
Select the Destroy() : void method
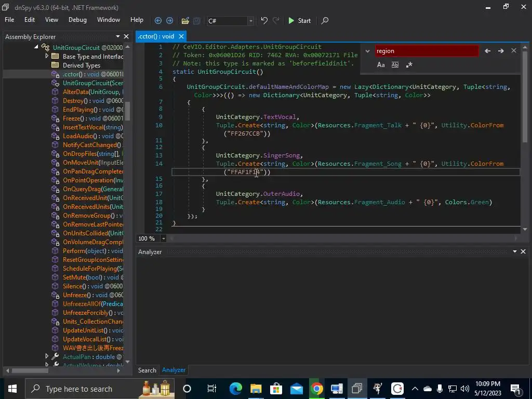point(92,101)
